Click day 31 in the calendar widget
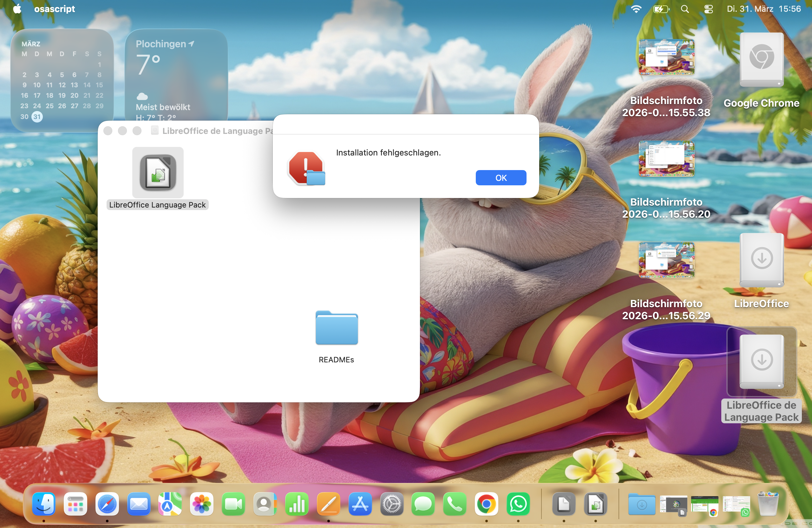This screenshot has height=528, width=812. click(37, 117)
